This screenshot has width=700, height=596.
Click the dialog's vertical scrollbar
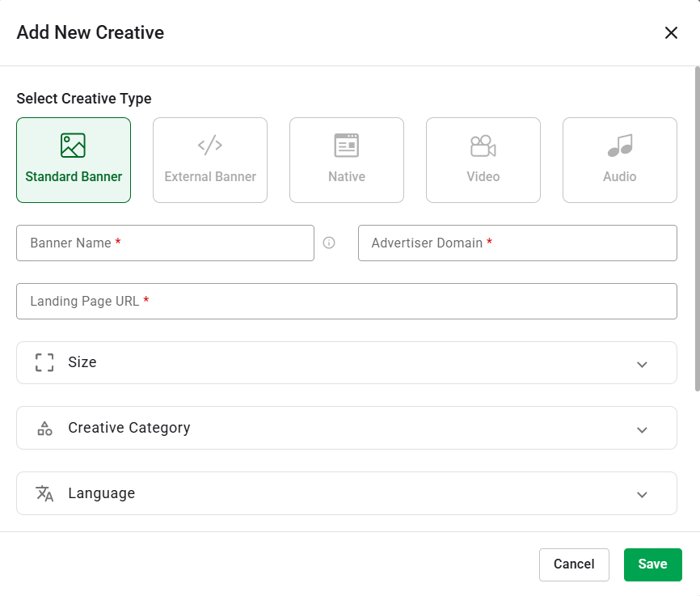pos(697,226)
